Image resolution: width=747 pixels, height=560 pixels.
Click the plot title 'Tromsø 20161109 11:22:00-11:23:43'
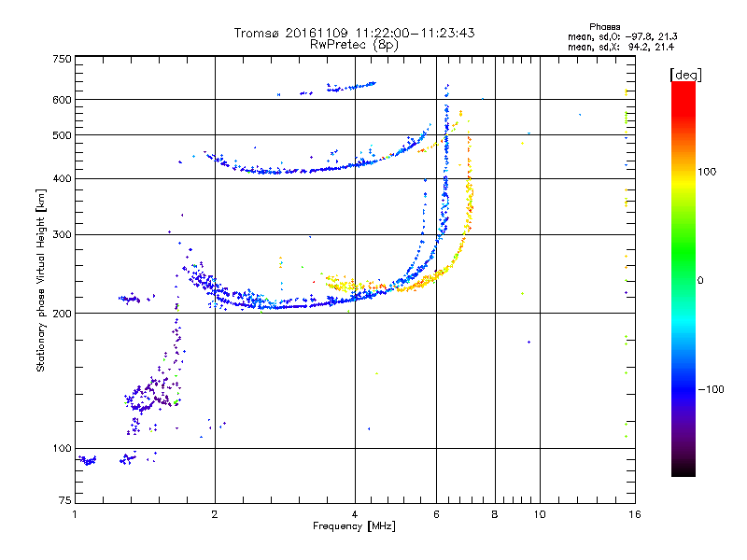click(354, 33)
